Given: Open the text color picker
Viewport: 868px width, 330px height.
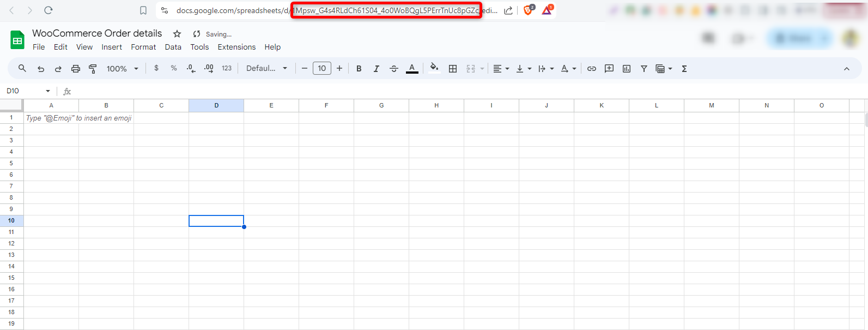Looking at the screenshot, I should [x=412, y=68].
